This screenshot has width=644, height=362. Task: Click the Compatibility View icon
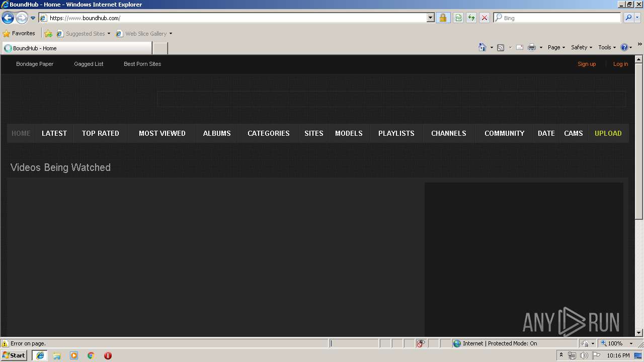(x=458, y=18)
